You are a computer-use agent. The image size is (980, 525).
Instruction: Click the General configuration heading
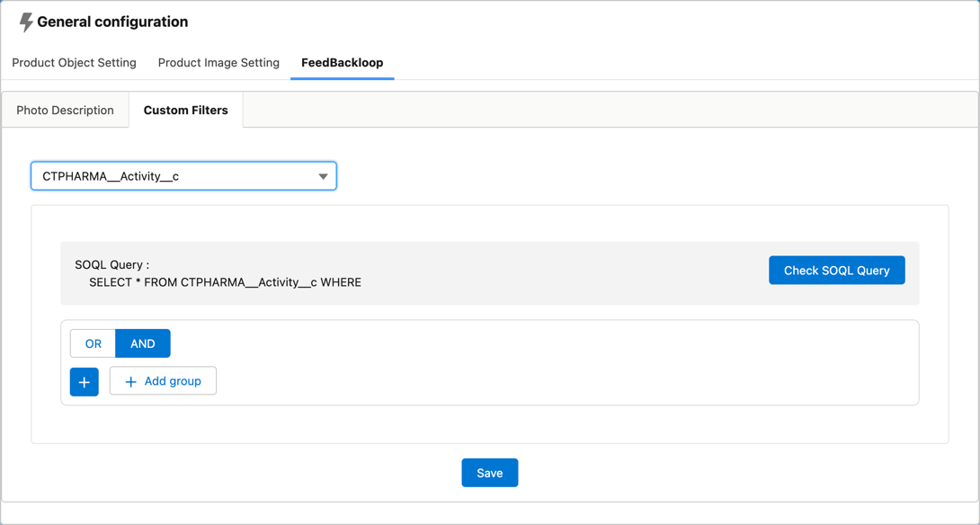pyautogui.click(x=113, y=22)
